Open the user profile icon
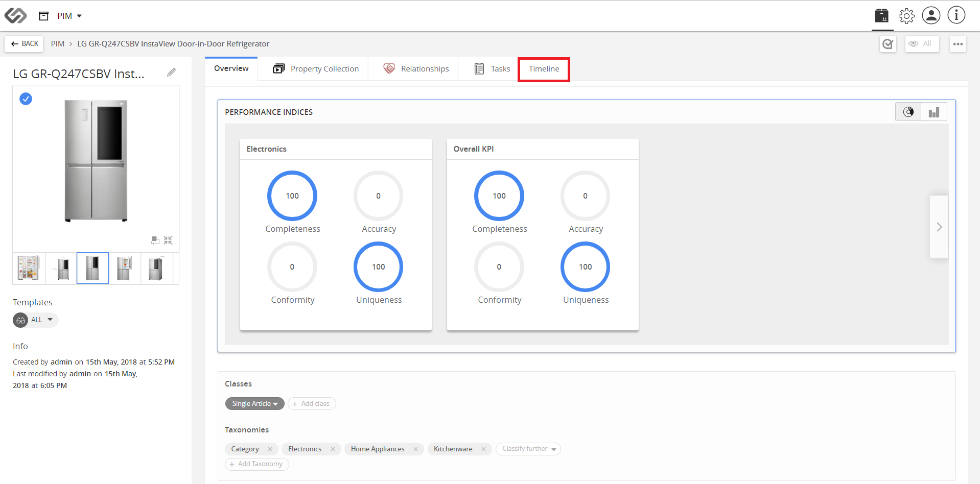Image resolution: width=980 pixels, height=484 pixels. (x=931, y=15)
